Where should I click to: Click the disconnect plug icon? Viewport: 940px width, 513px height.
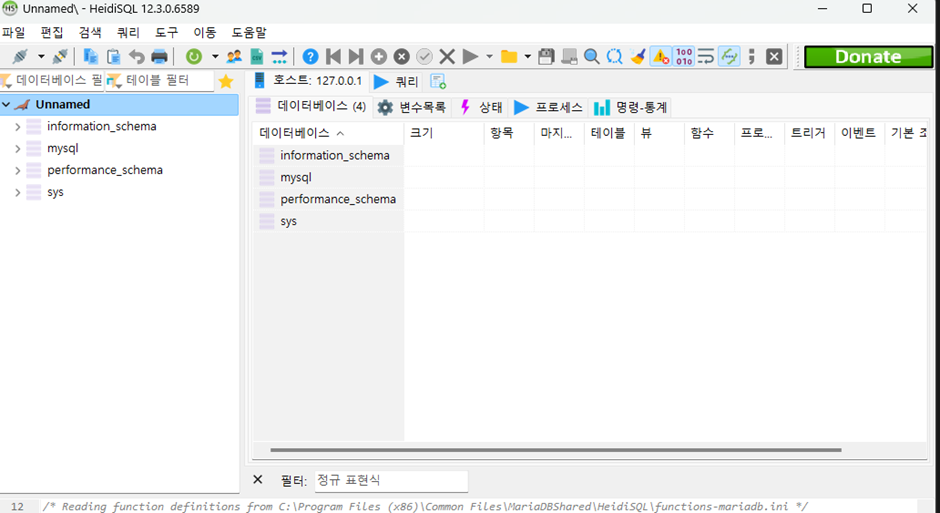pos(59,56)
